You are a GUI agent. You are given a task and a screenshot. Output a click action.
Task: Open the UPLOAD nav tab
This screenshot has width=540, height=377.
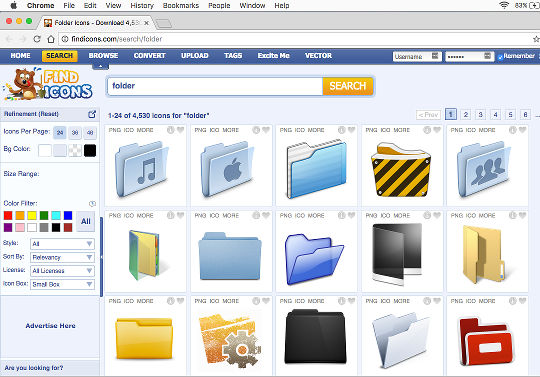pyautogui.click(x=195, y=55)
